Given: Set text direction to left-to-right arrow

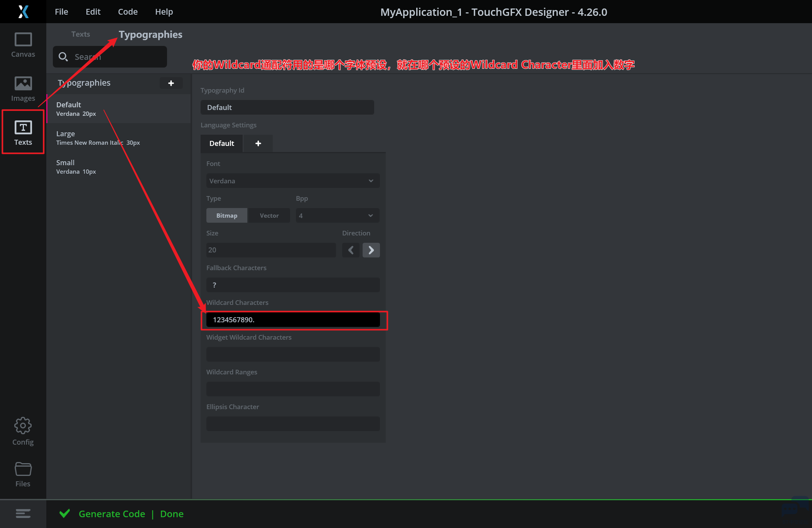Looking at the screenshot, I should coord(371,250).
